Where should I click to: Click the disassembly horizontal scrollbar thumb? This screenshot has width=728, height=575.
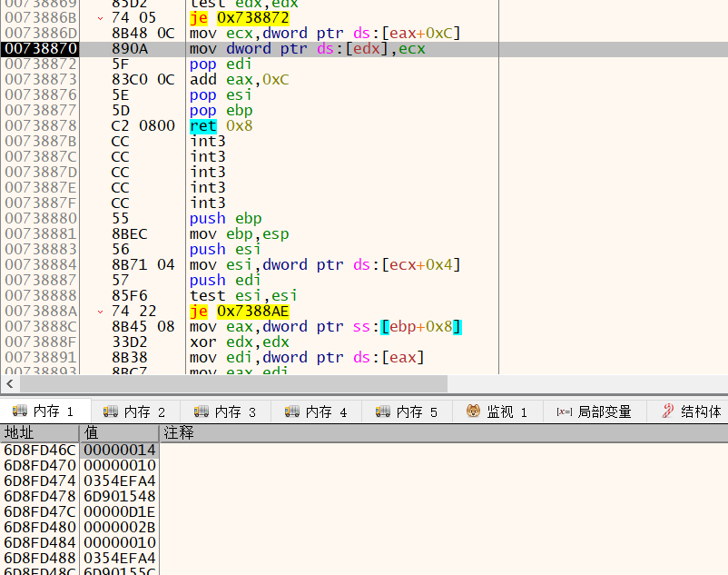click(x=233, y=383)
